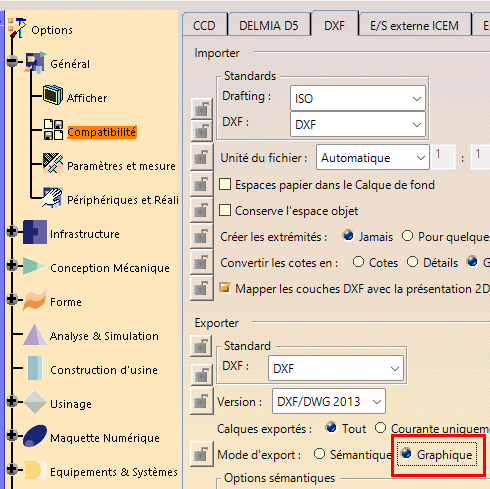Switch to the DELMIA D5 tab
The image size is (490, 489).
pyautogui.click(x=269, y=25)
